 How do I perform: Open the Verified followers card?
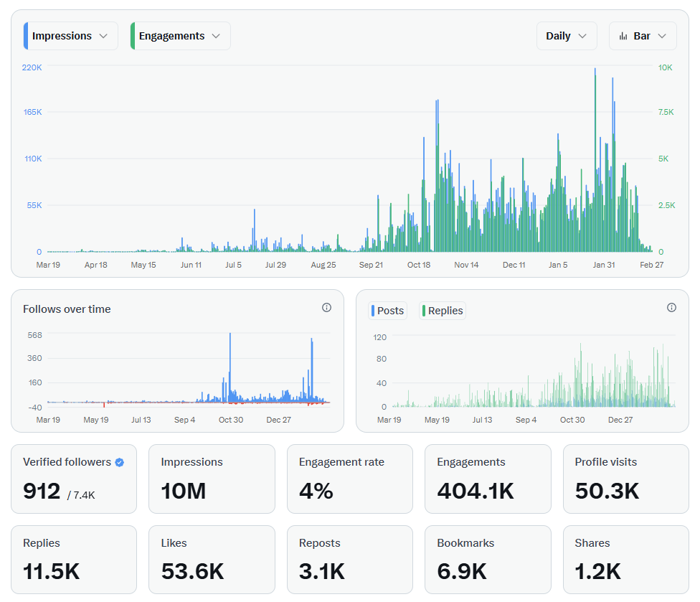(74, 479)
